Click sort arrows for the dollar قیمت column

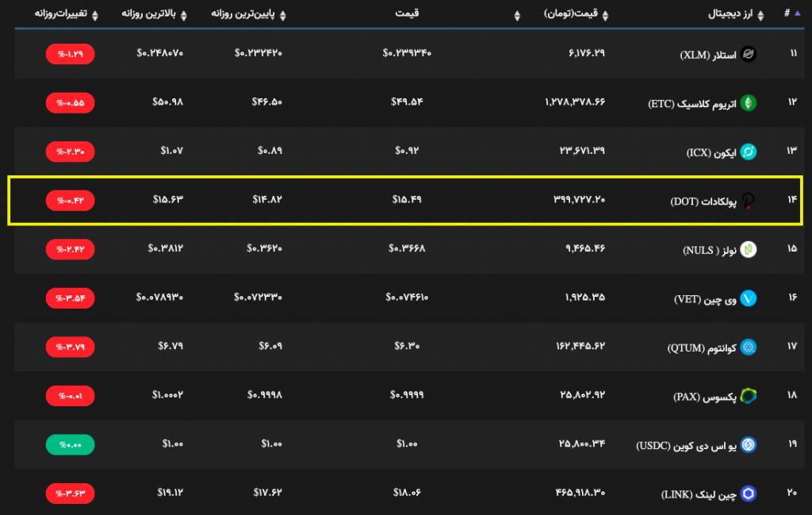pyautogui.click(x=517, y=16)
